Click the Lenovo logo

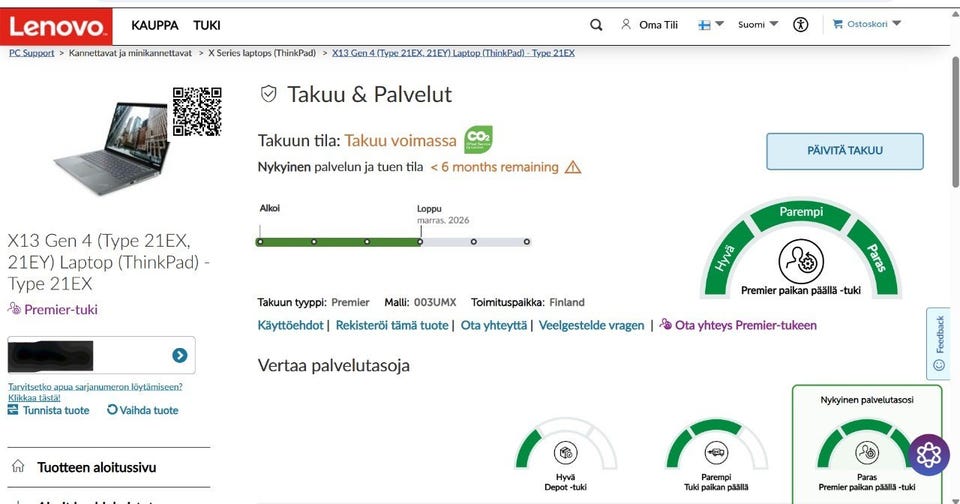(56, 26)
